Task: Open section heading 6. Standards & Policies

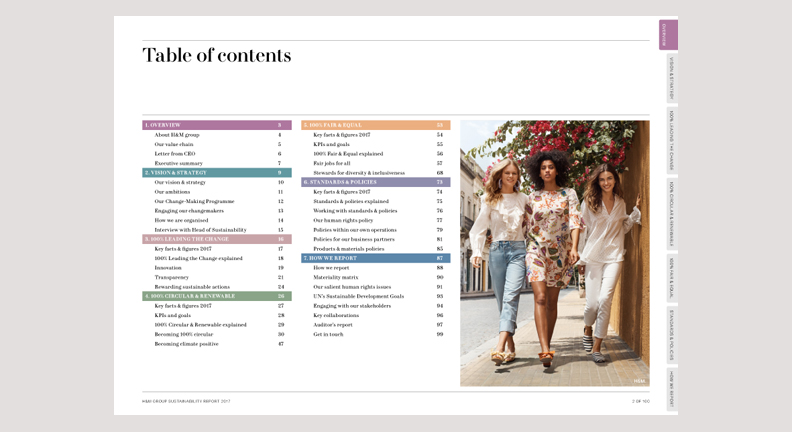Action: tap(375, 182)
